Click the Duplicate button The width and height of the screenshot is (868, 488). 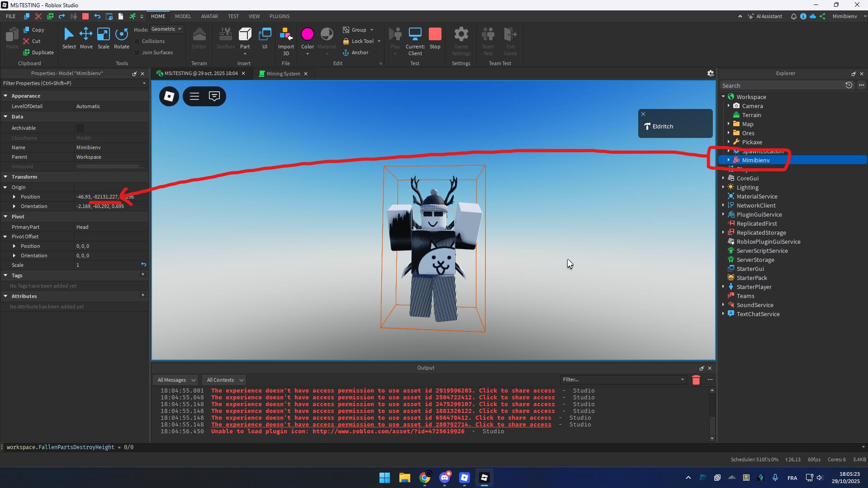click(38, 52)
